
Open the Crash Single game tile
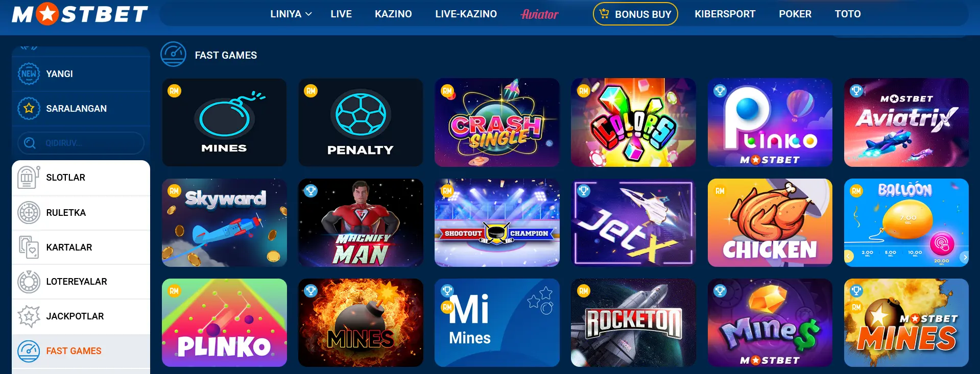click(x=497, y=122)
